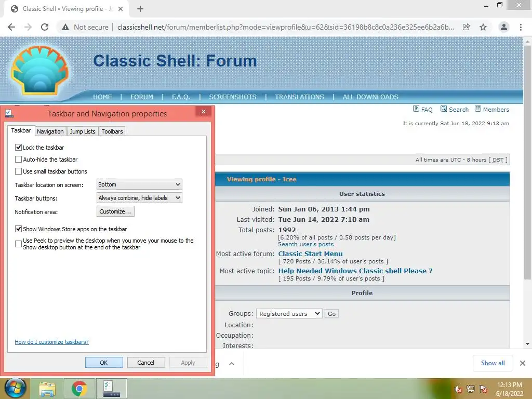
Task: Enable Use Peek to preview the desktop
Action: pos(18,244)
